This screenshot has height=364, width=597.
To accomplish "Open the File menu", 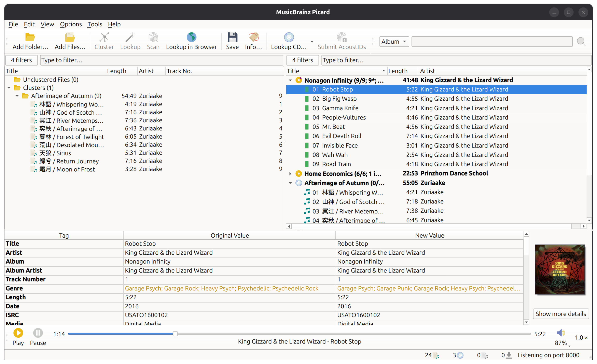I will tap(13, 24).
